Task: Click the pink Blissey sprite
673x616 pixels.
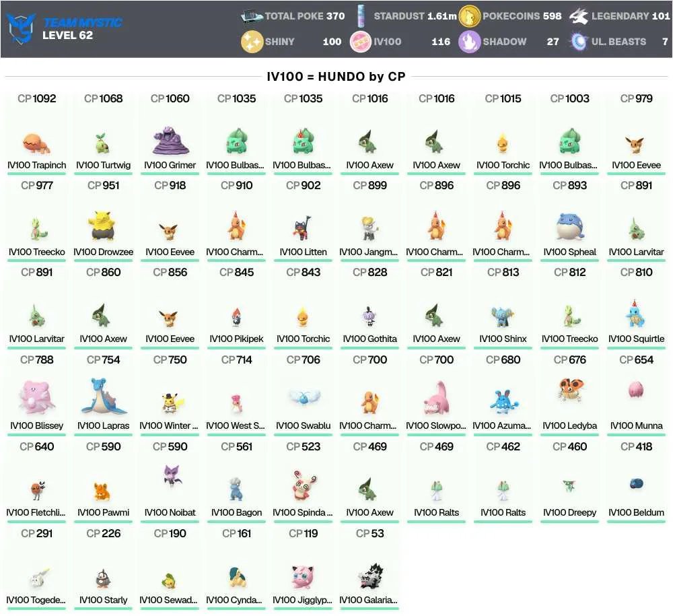Action: [36, 397]
